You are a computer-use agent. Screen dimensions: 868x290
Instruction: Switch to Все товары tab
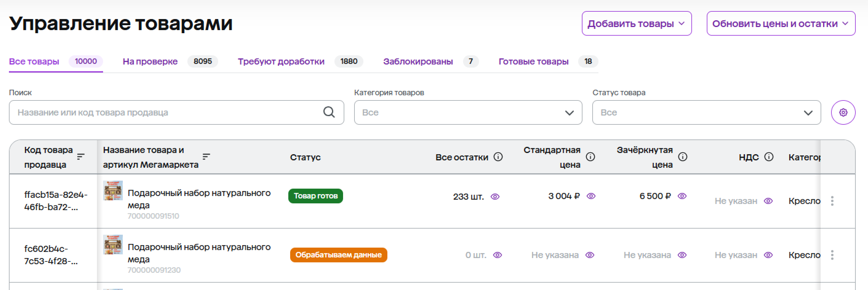click(x=56, y=61)
